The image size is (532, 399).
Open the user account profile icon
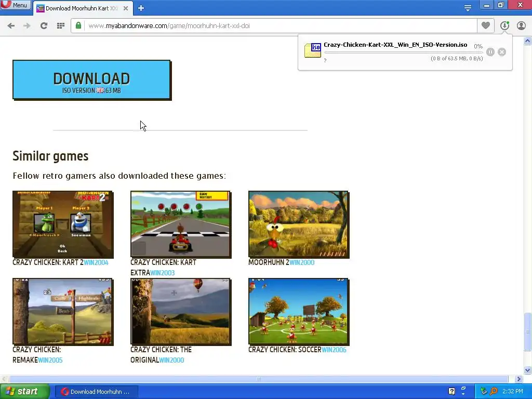coord(522,26)
